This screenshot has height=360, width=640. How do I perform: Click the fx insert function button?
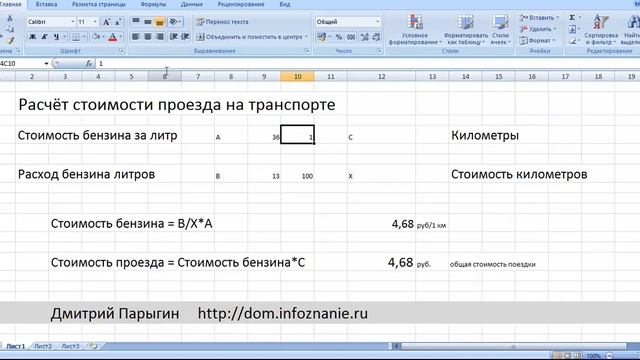pyautogui.click(x=89, y=64)
